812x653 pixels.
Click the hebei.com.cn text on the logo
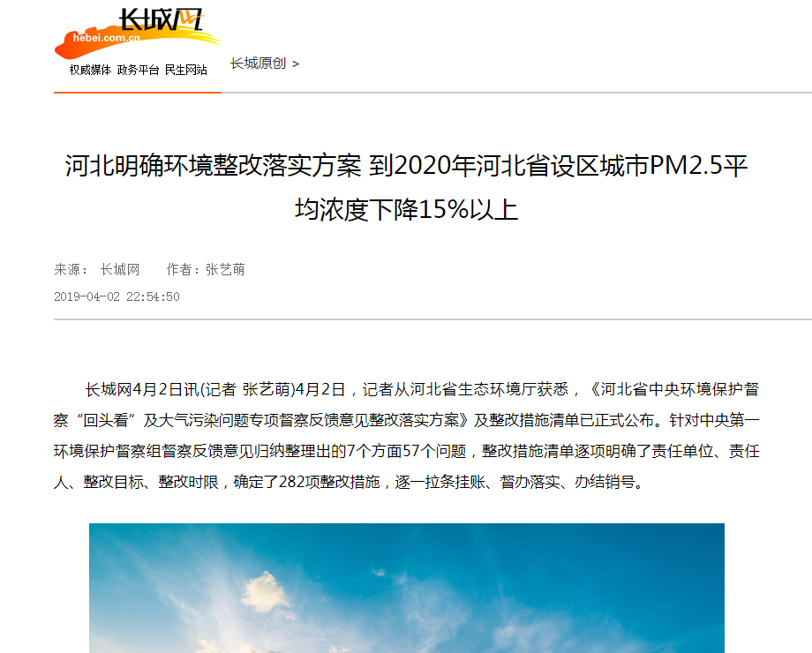pos(106,38)
